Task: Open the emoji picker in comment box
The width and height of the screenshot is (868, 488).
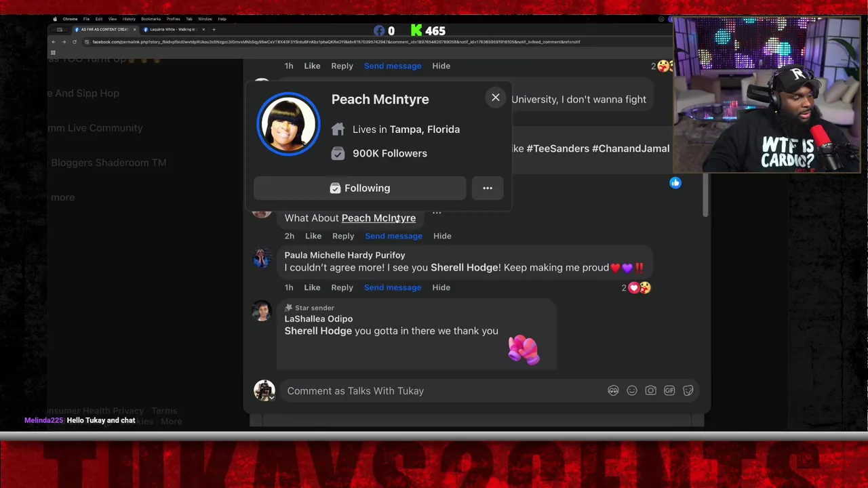Action: click(x=632, y=390)
